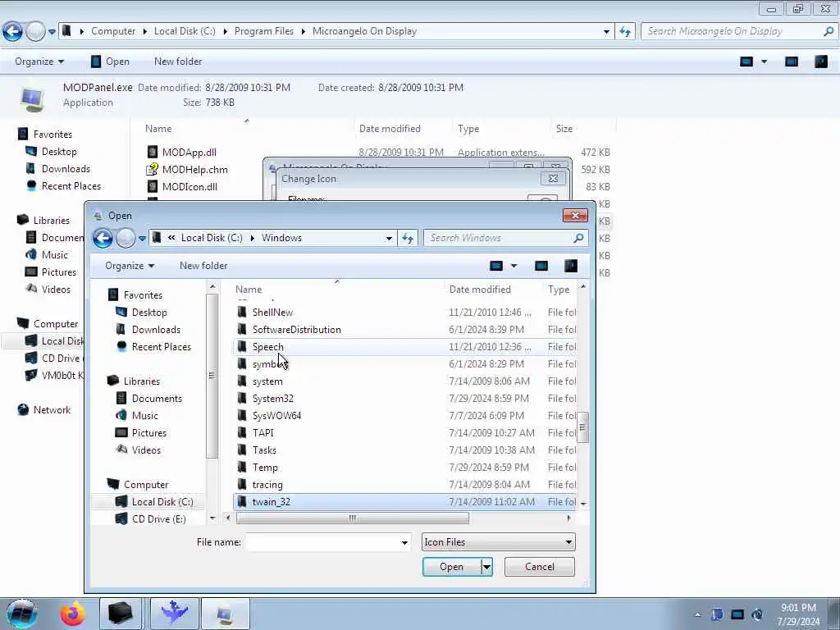Cancel the Open dialog
Image resolution: width=840 pixels, height=630 pixels.
point(540,567)
